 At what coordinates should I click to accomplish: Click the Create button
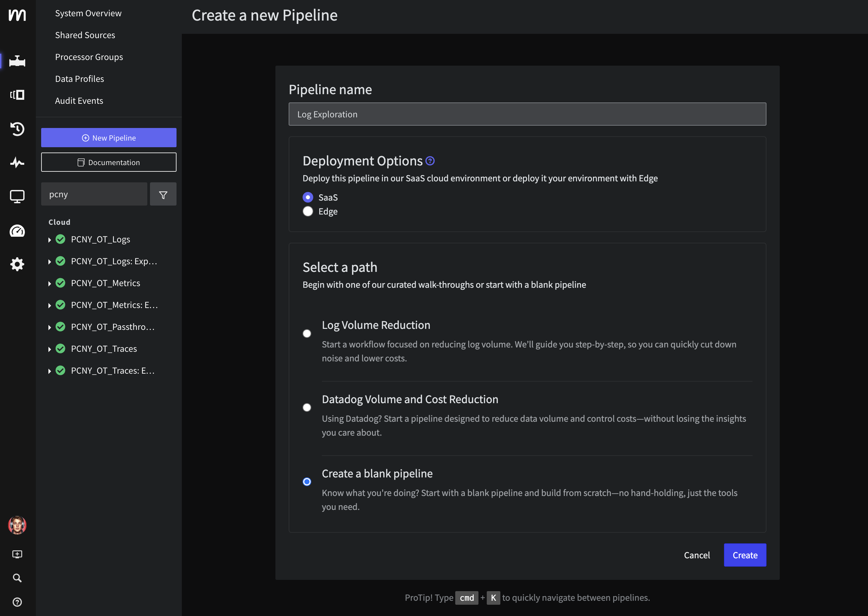(x=745, y=555)
